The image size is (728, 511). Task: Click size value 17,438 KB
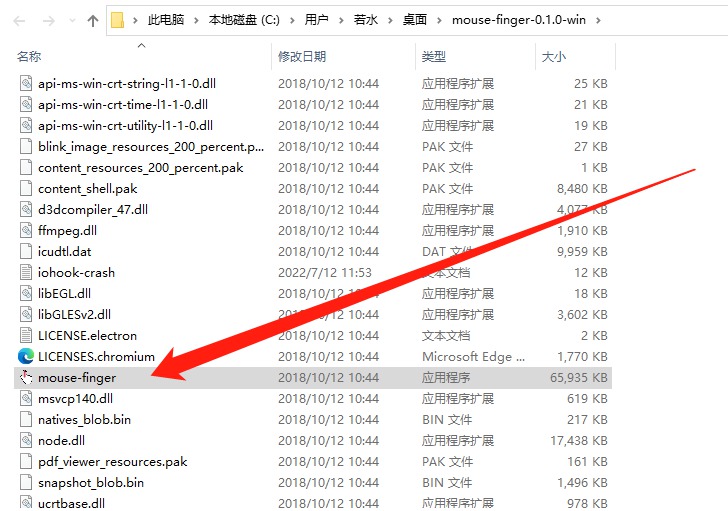click(579, 440)
